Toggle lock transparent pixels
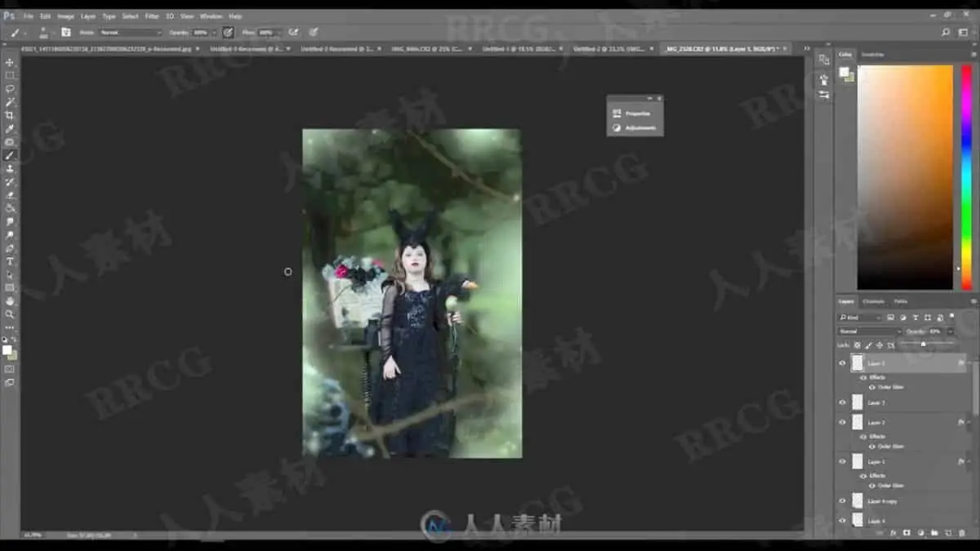 pyautogui.click(x=857, y=345)
